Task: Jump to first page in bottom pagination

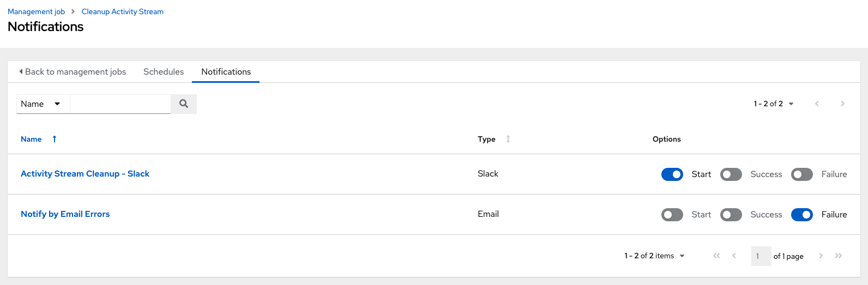Action: [x=716, y=256]
